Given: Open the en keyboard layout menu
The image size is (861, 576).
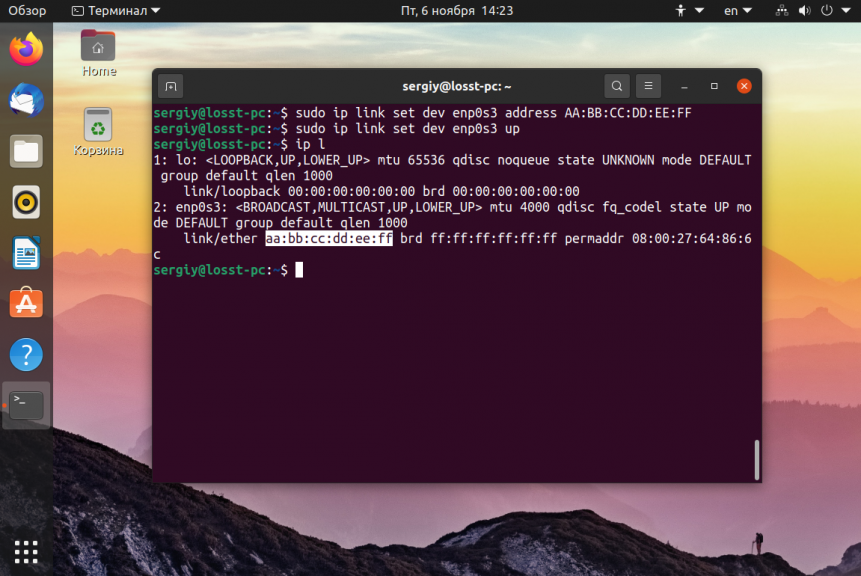Looking at the screenshot, I should (x=737, y=10).
